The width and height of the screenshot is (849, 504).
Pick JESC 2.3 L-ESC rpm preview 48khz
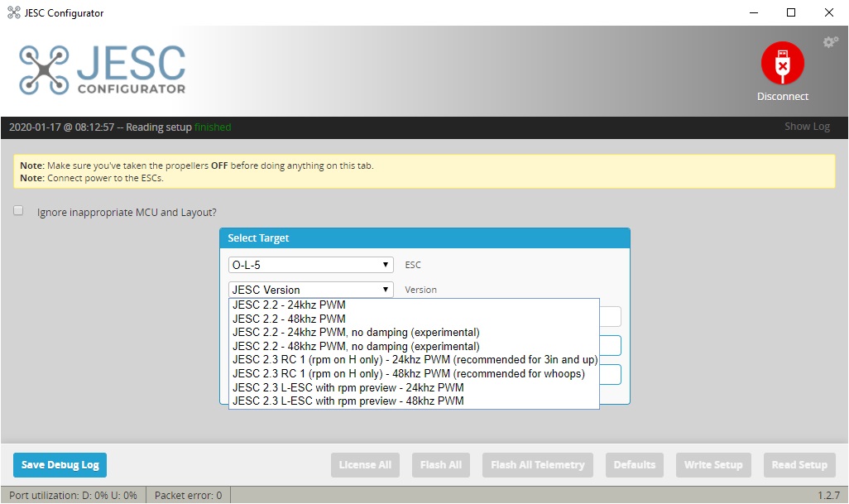[414, 401]
